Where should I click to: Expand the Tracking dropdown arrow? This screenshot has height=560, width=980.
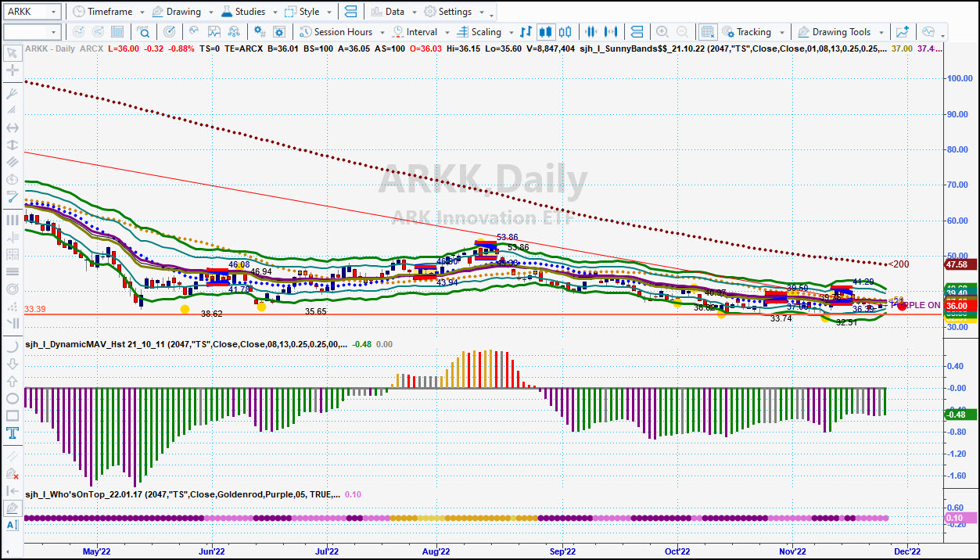click(x=781, y=33)
